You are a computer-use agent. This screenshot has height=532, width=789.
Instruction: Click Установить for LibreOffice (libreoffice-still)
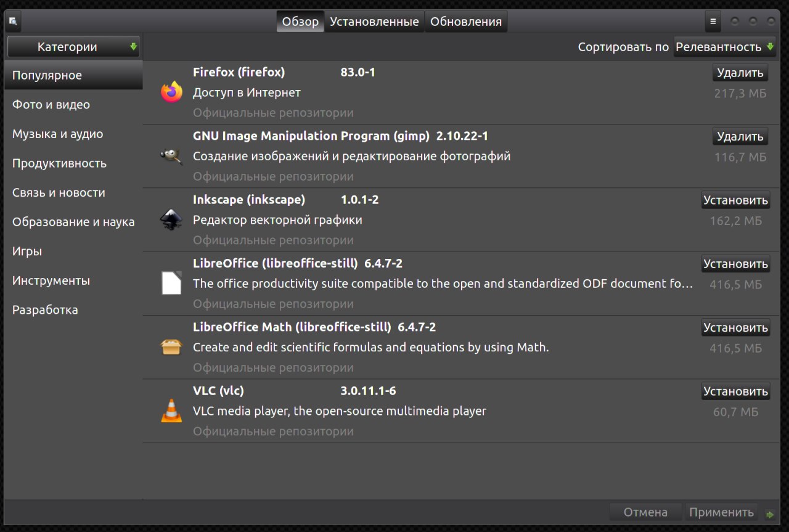click(x=736, y=264)
